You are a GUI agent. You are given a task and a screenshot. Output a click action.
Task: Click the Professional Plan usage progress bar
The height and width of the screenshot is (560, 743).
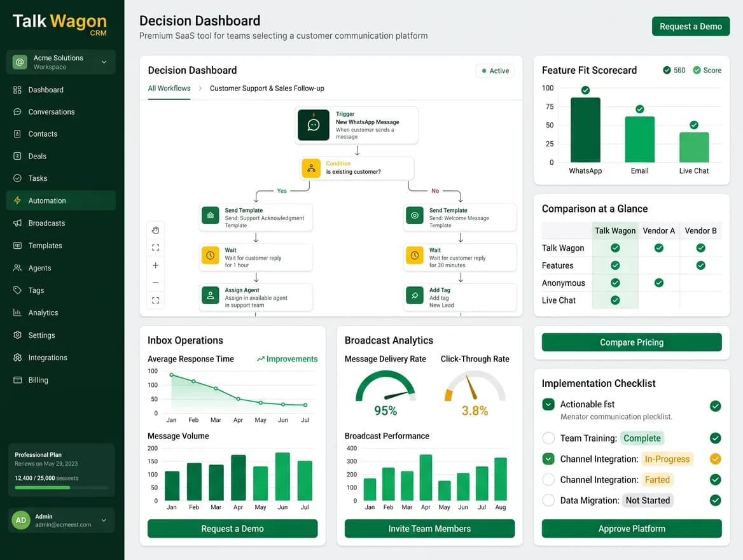pyautogui.click(x=61, y=487)
